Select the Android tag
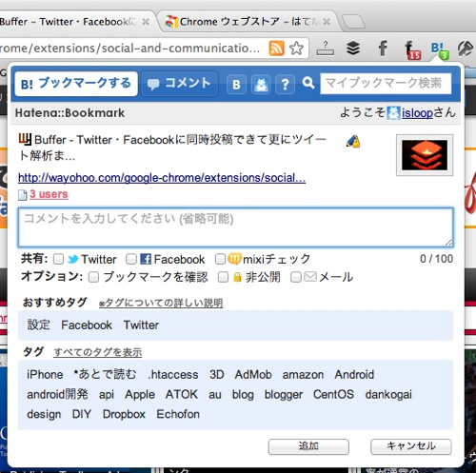The width and height of the screenshot is (476, 473). pyautogui.click(x=354, y=375)
